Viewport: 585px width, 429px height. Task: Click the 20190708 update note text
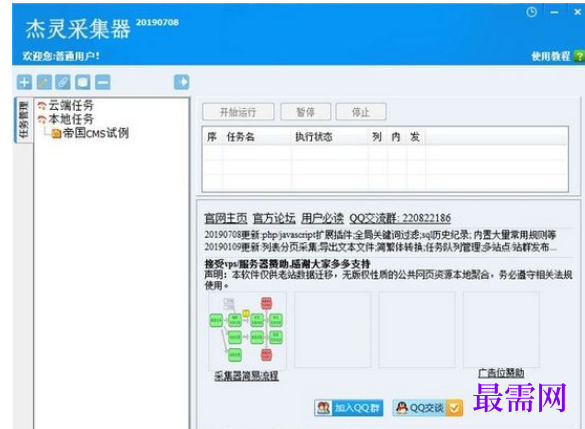click(x=380, y=235)
